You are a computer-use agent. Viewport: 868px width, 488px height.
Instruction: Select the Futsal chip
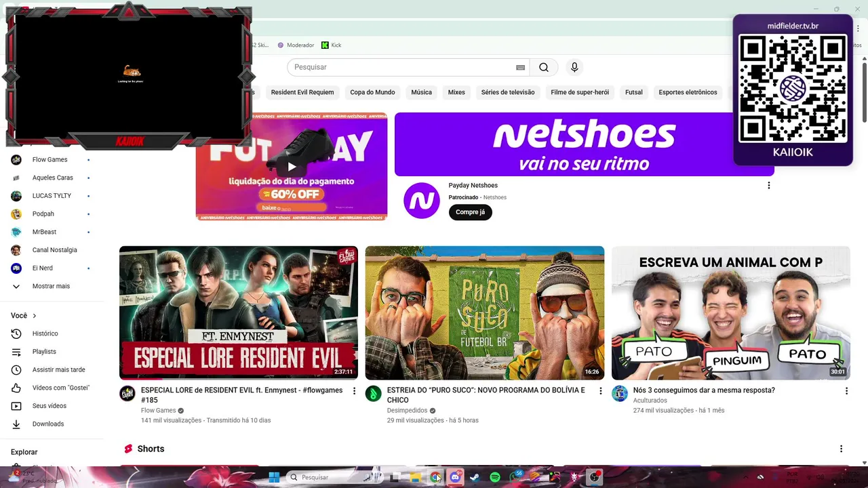point(634,92)
